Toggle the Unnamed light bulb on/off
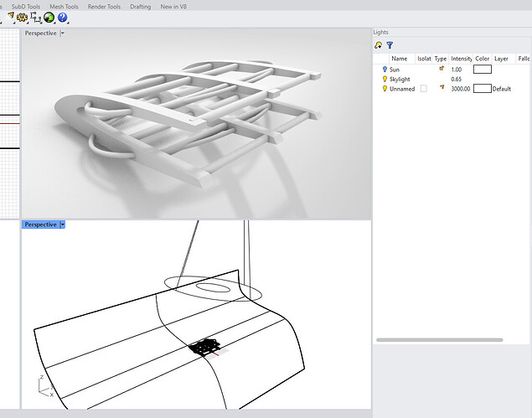 [385, 89]
